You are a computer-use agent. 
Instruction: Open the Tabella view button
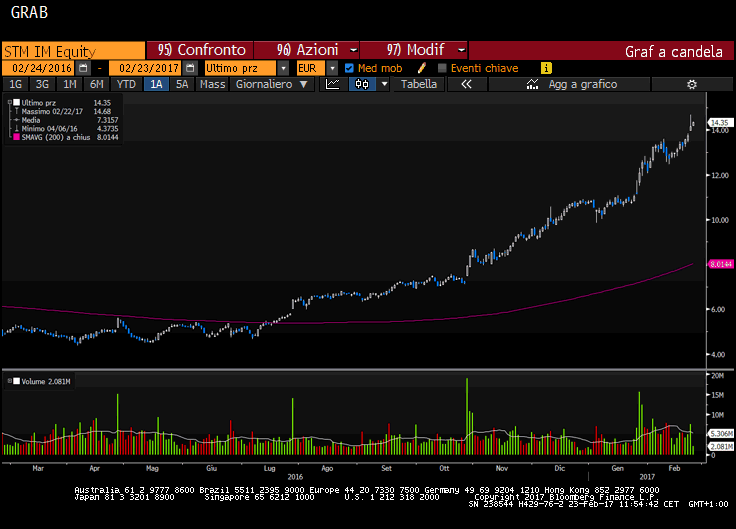419,84
